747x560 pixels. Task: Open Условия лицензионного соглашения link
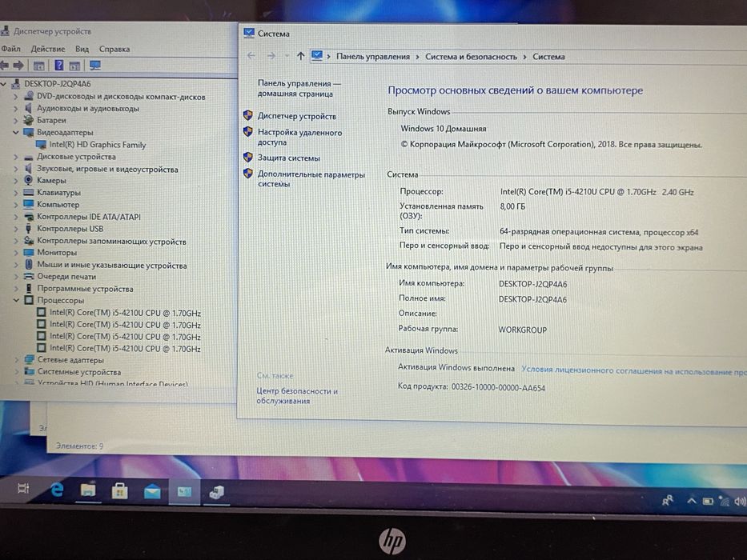click(x=633, y=370)
